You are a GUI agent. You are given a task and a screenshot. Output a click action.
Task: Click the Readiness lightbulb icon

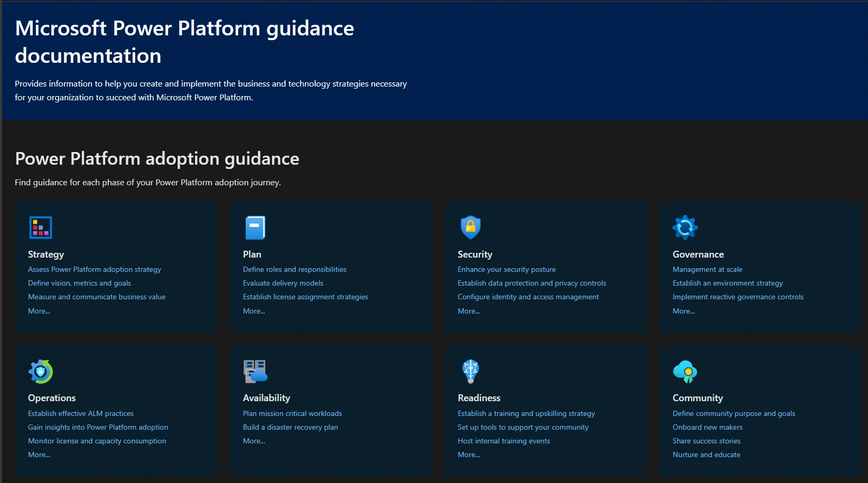pos(470,371)
